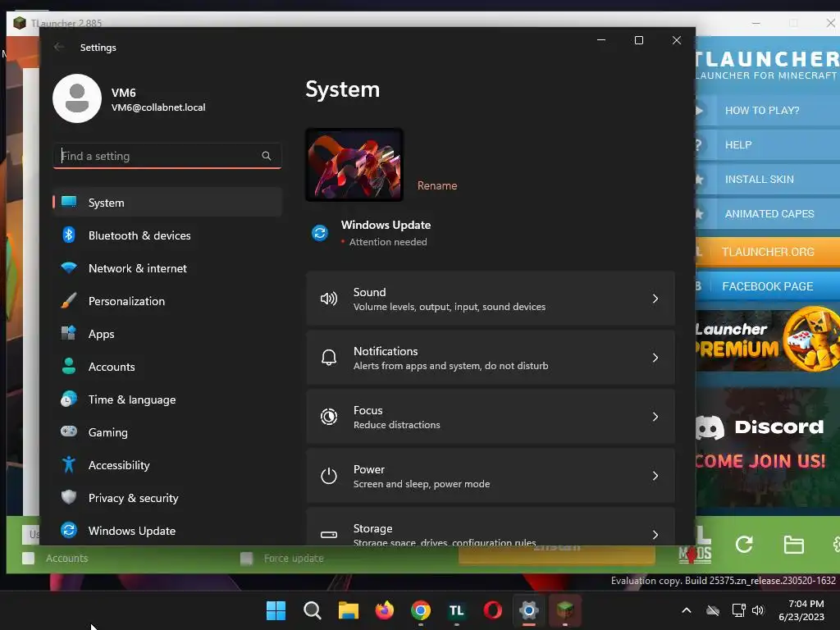Open TLAUNCHER.ORG link in TLauncher
Image resolution: width=840 pixels, height=630 pixels.
coord(767,252)
